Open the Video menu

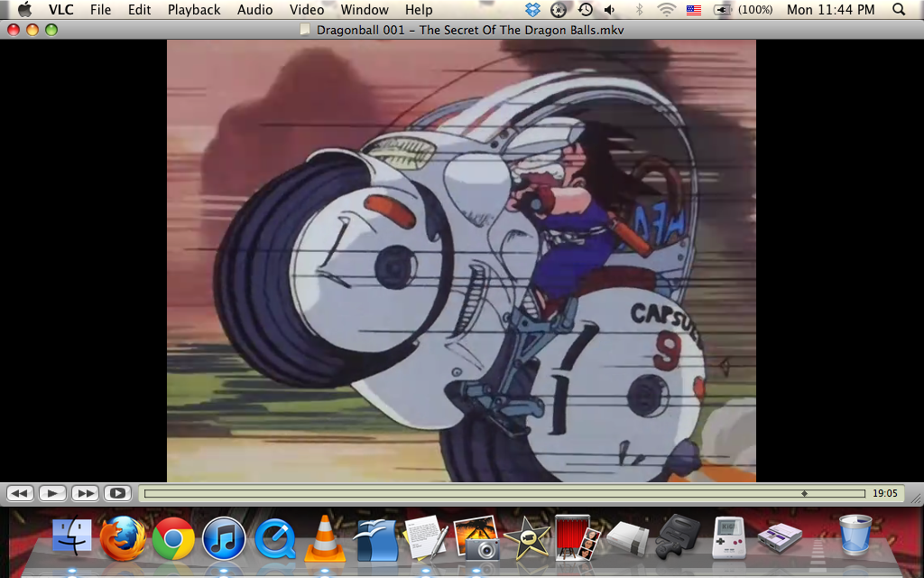[307, 9]
